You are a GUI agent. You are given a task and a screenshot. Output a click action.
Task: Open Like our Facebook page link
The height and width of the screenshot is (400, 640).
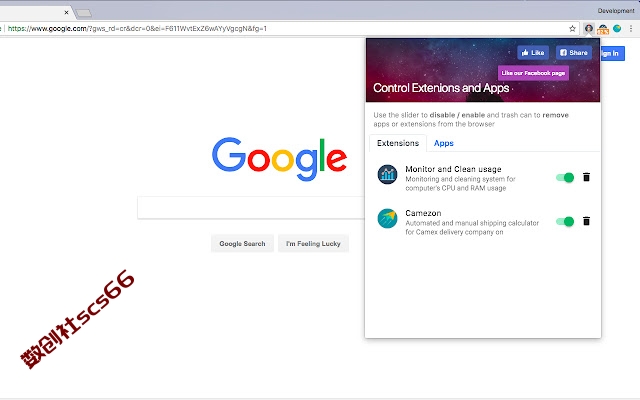pyautogui.click(x=533, y=73)
